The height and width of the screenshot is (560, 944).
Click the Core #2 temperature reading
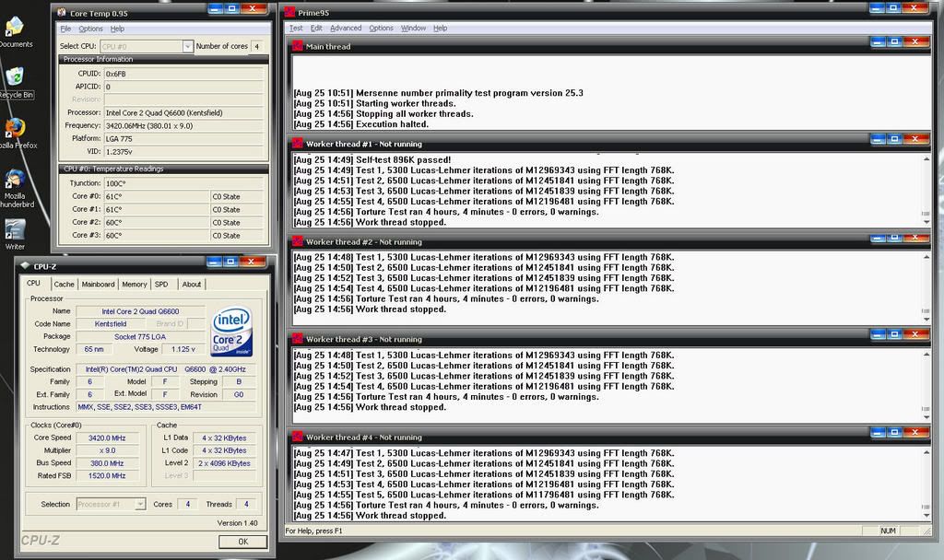pos(157,223)
